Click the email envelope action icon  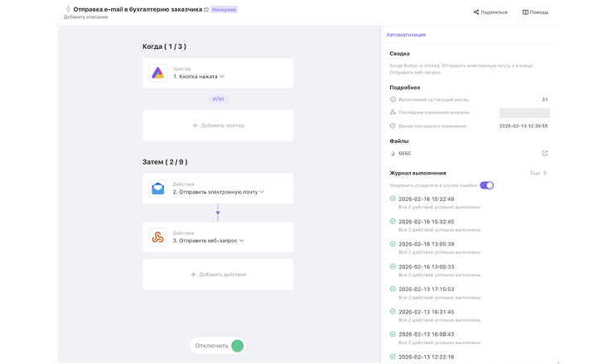pos(157,189)
